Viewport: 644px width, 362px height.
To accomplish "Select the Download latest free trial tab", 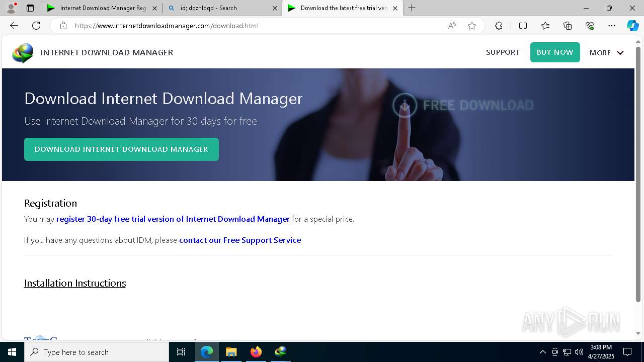I will 343,8.
